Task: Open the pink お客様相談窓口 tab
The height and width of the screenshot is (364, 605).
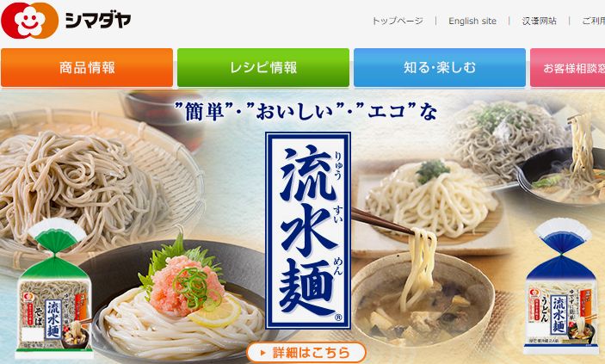Action: [568, 67]
